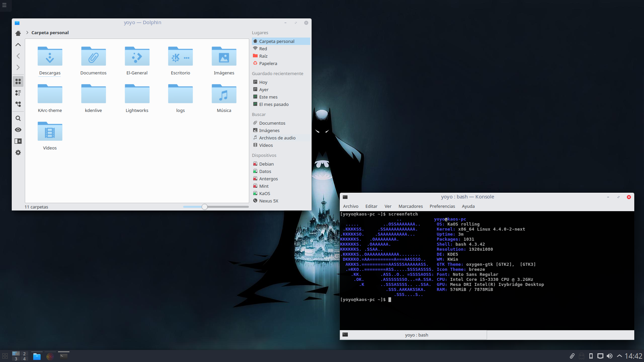Select Carpeta personal in Lugares panel
644x362 pixels.
click(x=281, y=41)
